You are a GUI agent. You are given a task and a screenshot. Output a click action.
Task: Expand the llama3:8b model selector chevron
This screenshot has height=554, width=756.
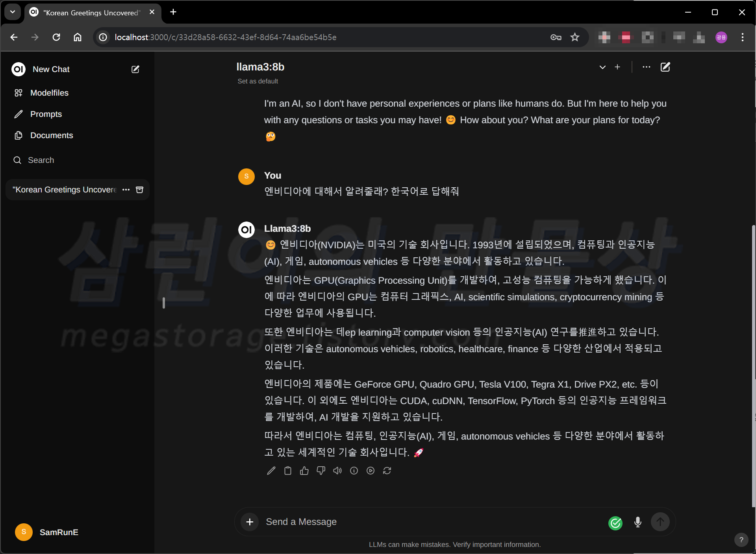point(602,67)
